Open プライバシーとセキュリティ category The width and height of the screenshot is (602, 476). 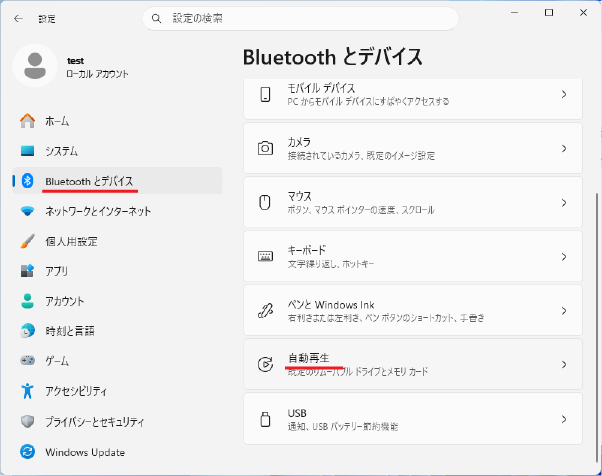coord(117,421)
